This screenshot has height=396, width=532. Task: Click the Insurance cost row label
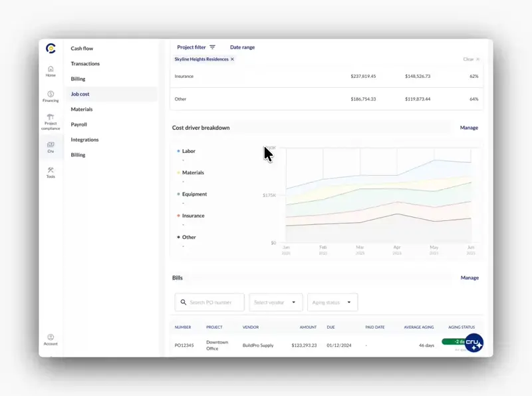[184, 76]
